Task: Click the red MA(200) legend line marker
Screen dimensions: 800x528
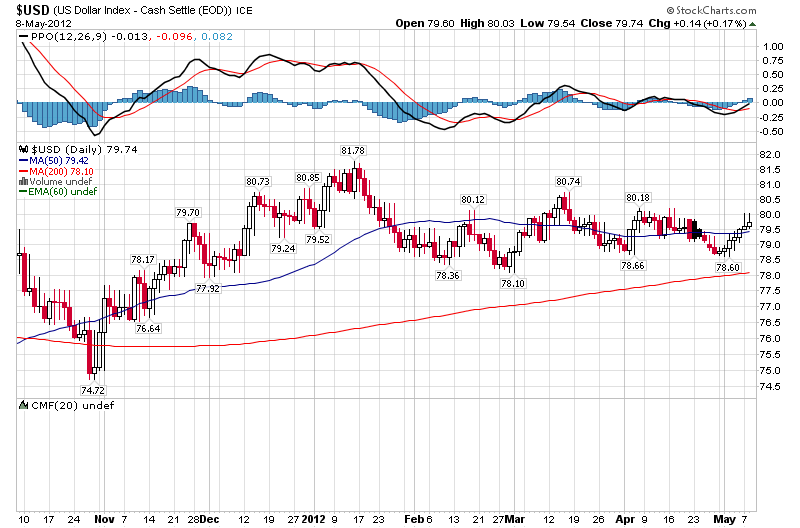Action: [23, 170]
